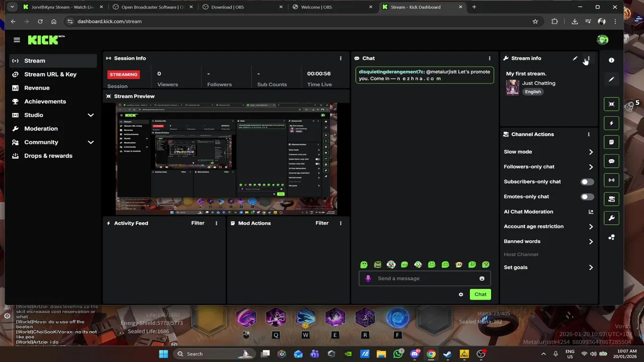Click the broadcast signal icon in right toolbar
Screen dimensions: 644x362
click(611, 180)
